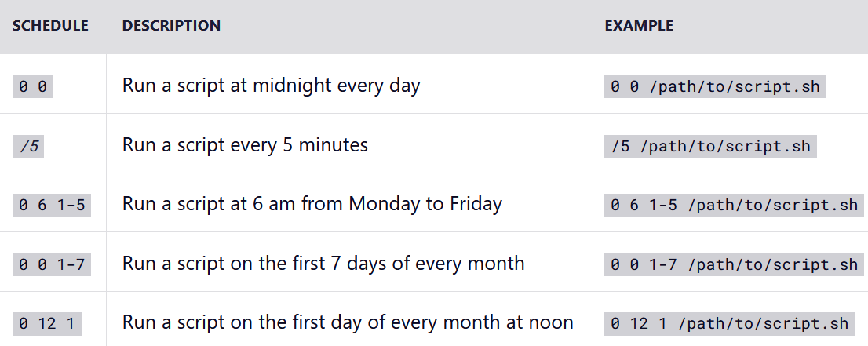Click 'Run a script every 5 minutes' text

tap(245, 145)
